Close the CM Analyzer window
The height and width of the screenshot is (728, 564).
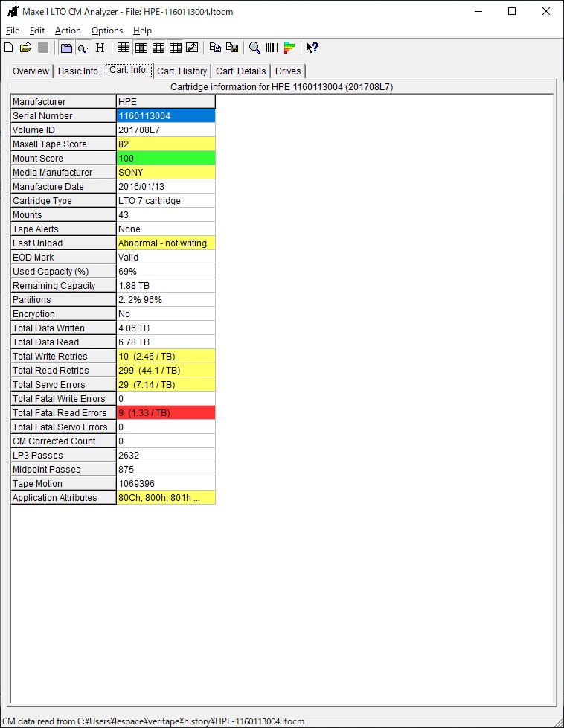546,11
